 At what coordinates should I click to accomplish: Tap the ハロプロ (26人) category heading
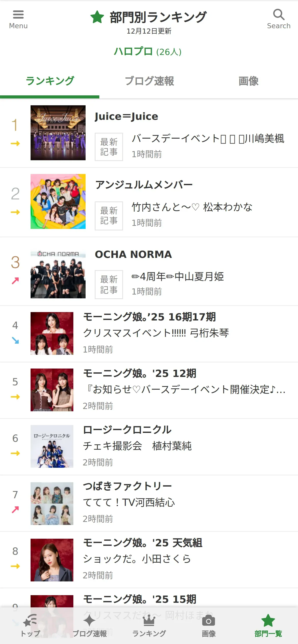tap(148, 52)
